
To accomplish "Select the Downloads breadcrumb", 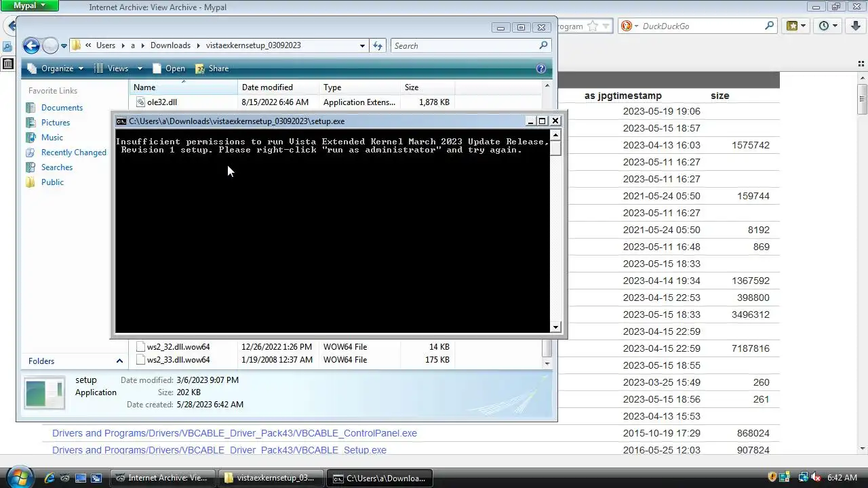I will (170, 45).
